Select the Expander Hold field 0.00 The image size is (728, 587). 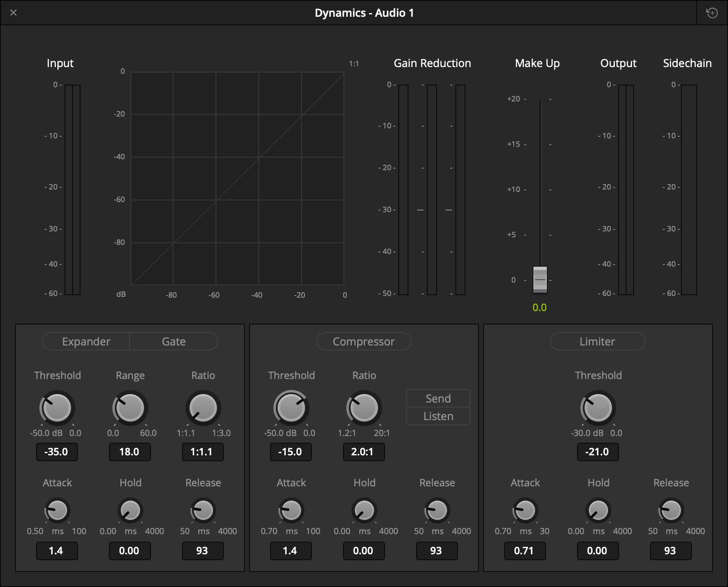[x=130, y=551]
